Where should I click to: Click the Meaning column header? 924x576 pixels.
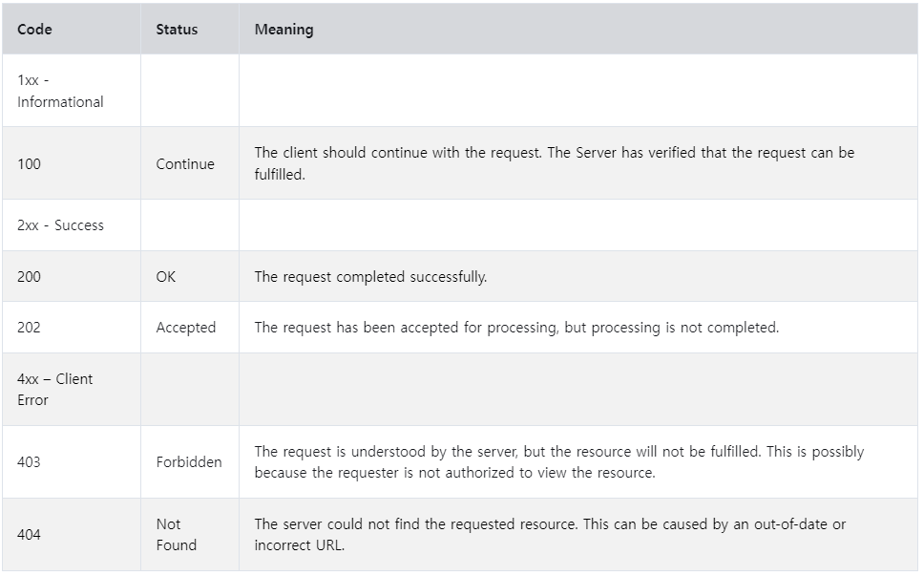tap(284, 30)
